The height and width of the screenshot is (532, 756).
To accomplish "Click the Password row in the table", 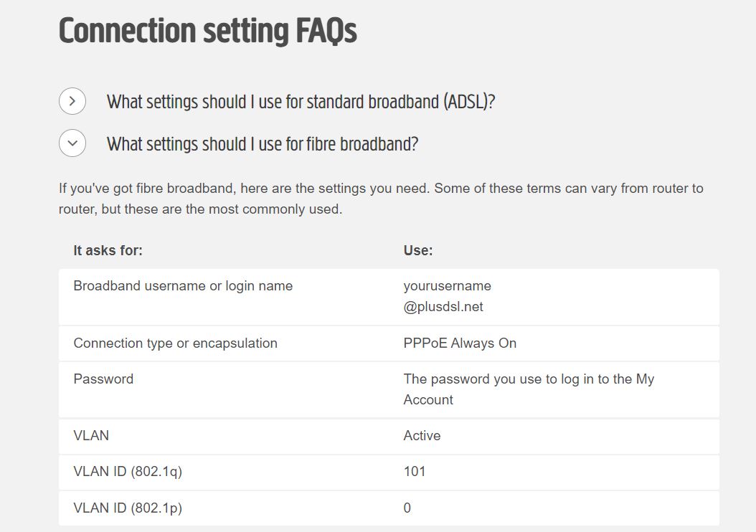I will 103,379.
